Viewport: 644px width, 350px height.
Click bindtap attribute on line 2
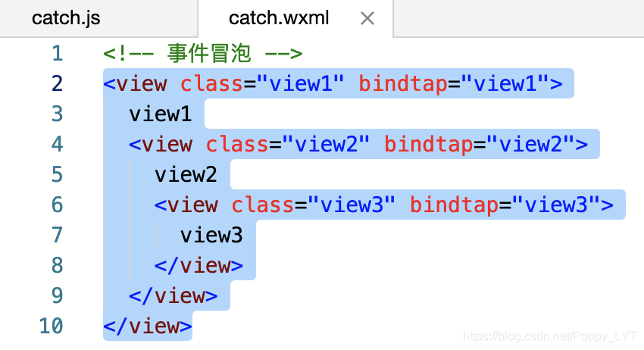(403, 84)
